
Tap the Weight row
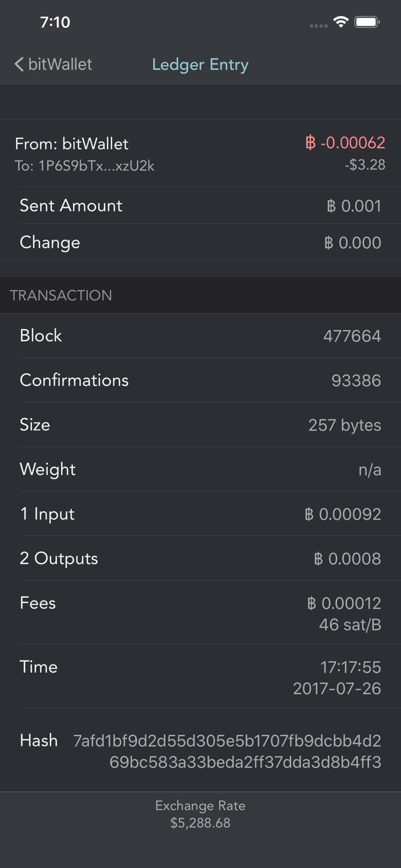click(x=200, y=469)
